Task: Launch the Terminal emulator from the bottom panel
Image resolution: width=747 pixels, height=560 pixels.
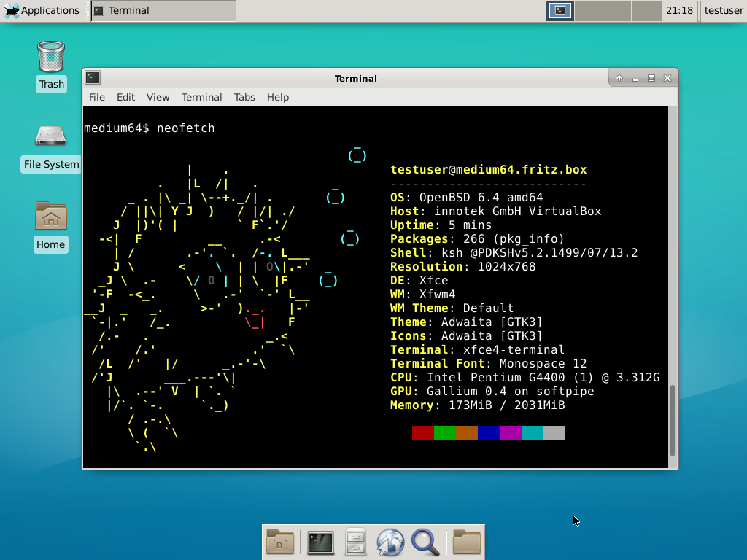Action: click(x=320, y=542)
